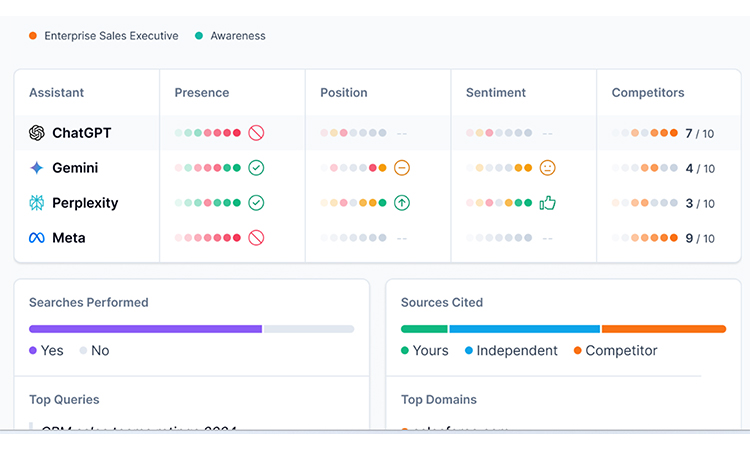Click the Sources Cited heading
750x450 pixels.
pyautogui.click(x=442, y=303)
